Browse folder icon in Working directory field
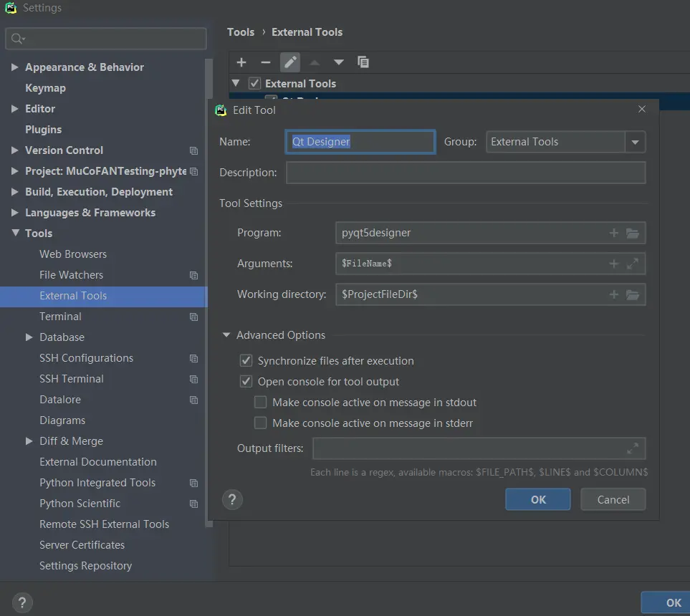The height and width of the screenshot is (616, 690). coord(633,294)
